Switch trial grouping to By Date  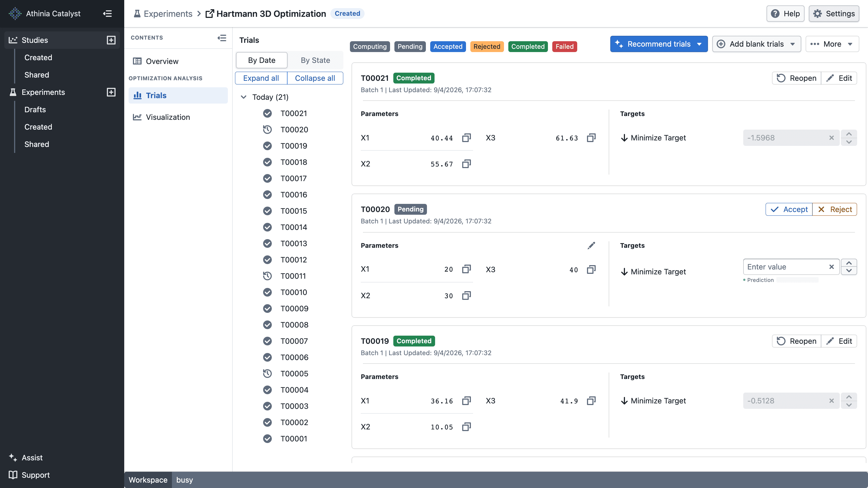coord(262,60)
